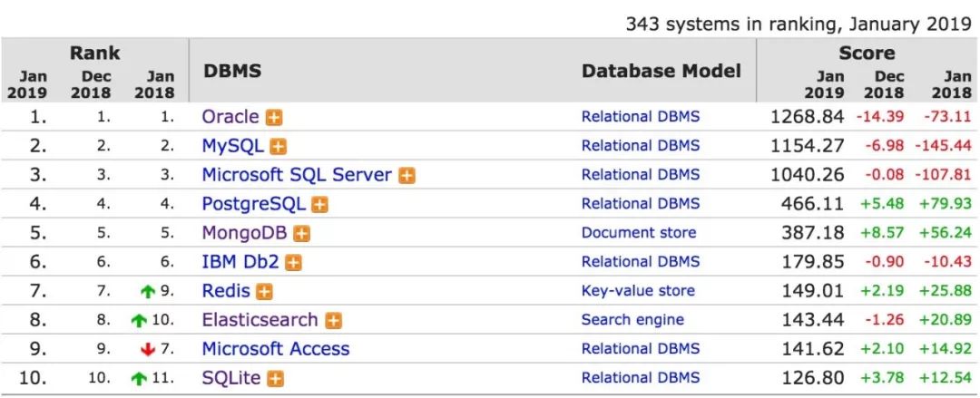Click the plus icon beside MongoDB

click(x=301, y=234)
